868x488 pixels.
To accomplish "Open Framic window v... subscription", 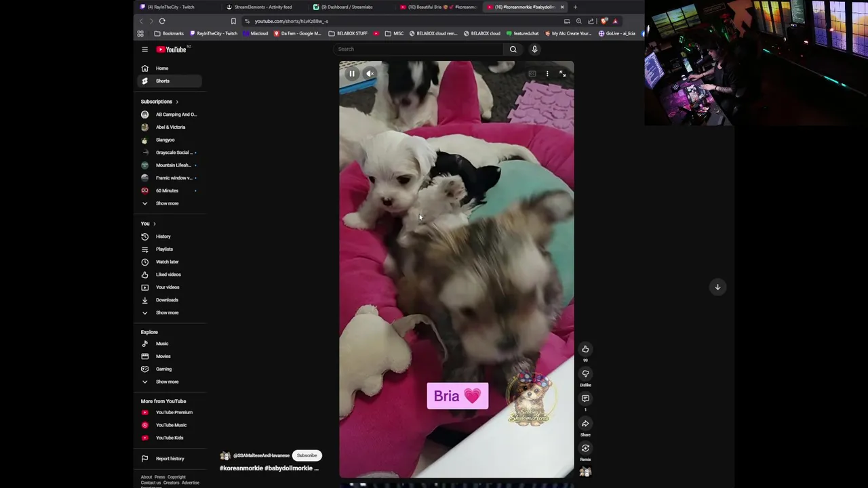I will [x=170, y=178].
